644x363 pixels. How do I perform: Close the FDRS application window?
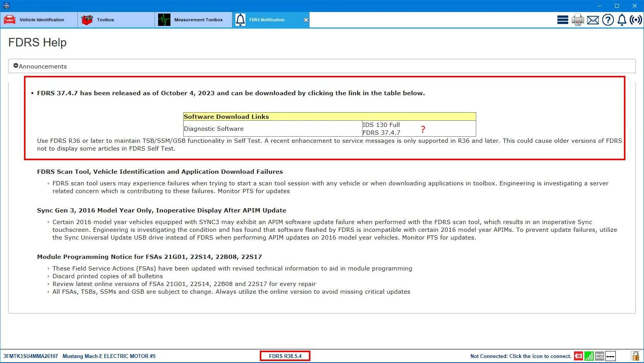[635, 6]
